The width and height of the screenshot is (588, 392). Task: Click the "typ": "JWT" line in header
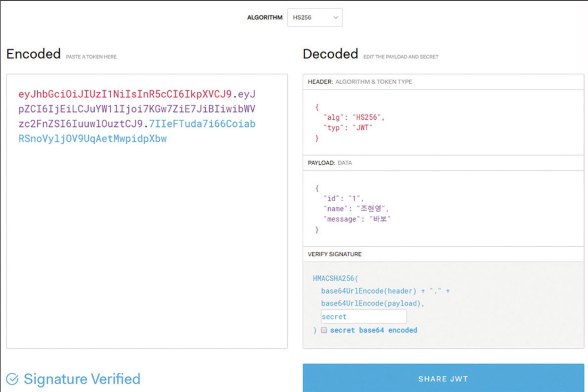(x=348, y=128)
